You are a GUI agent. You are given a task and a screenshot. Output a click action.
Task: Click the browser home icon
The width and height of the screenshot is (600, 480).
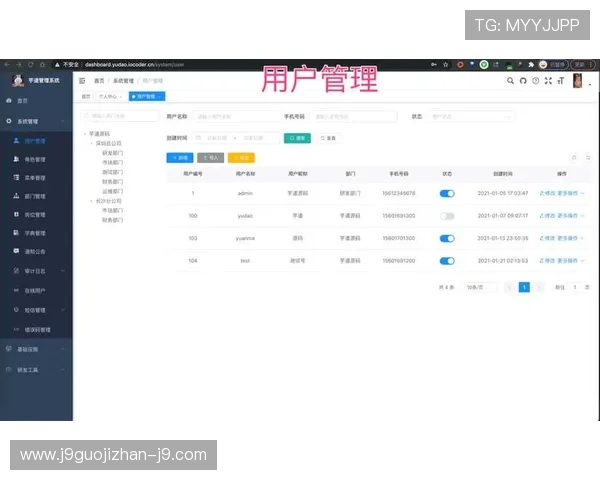tap(42, 65)
